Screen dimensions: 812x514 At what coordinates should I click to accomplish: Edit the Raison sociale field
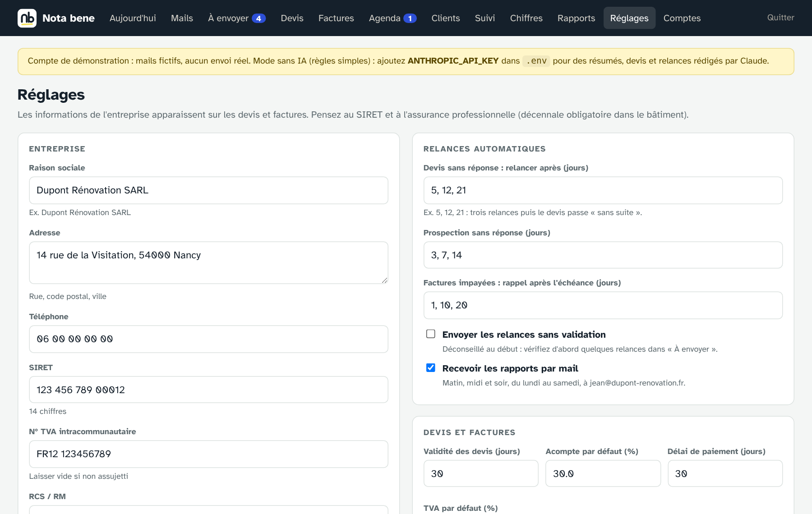[x=208, y=190]
